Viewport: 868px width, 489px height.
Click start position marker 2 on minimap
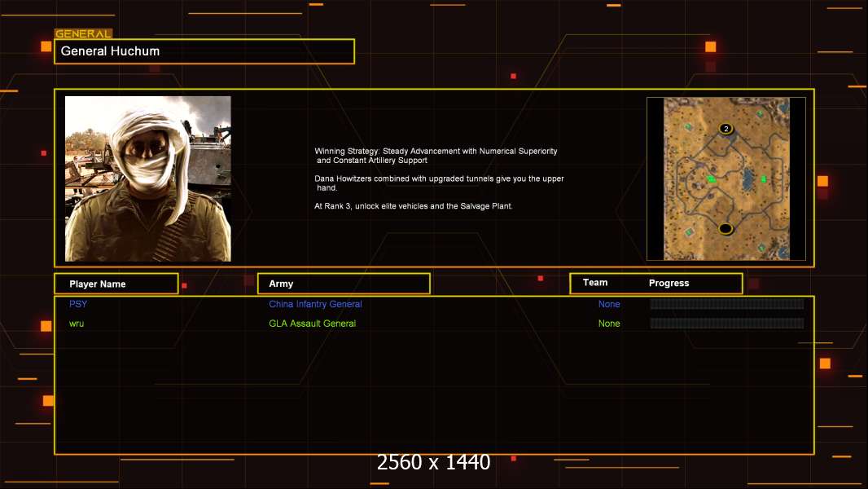[726, 129]
